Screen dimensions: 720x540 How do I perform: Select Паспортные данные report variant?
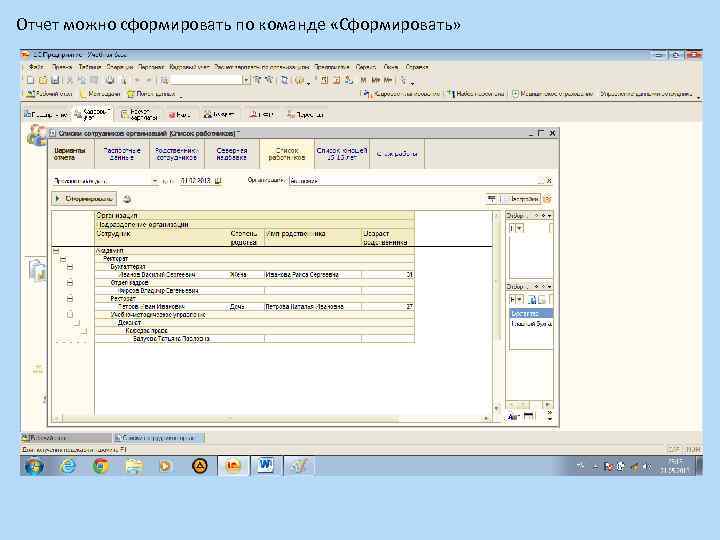[x=122, y=154]
